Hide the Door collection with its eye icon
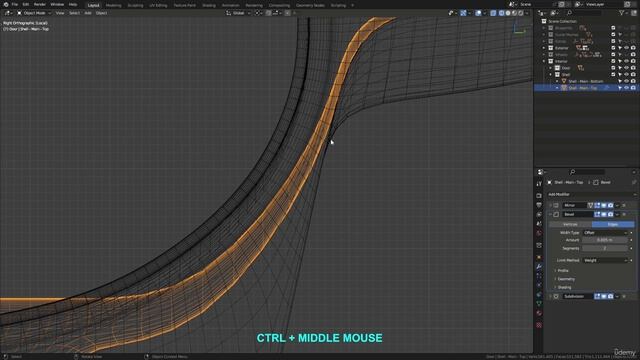 (627, 68)
